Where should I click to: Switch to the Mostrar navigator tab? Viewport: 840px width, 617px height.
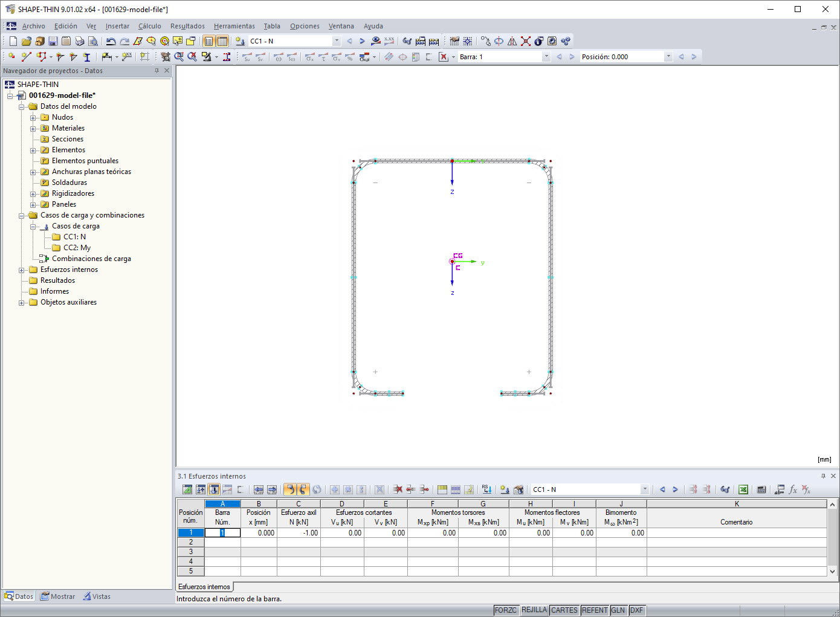coord(58,596)
